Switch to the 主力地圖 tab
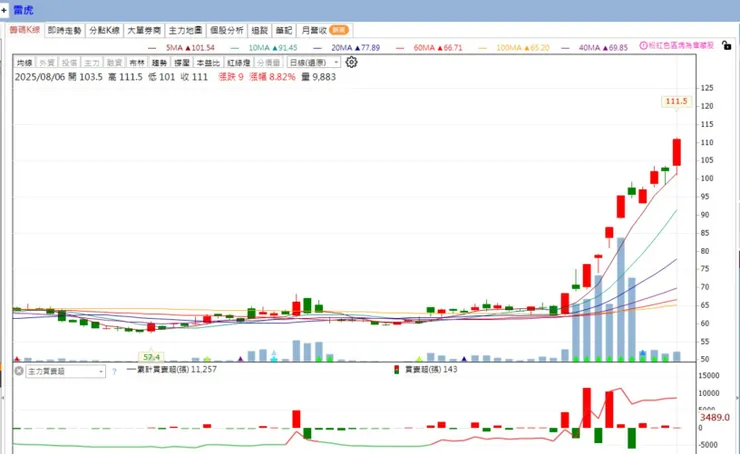 tap(185, 30)
